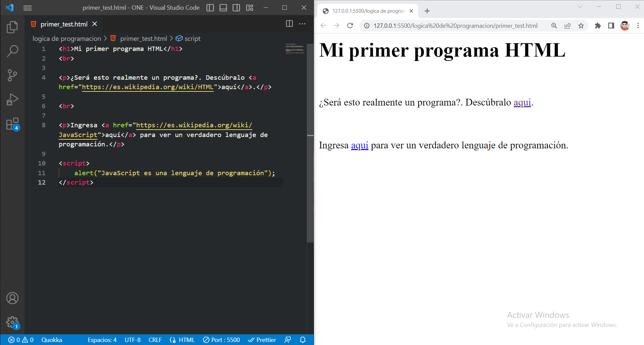
Task: Open errors and warnings status item
Action: [21, 340]
